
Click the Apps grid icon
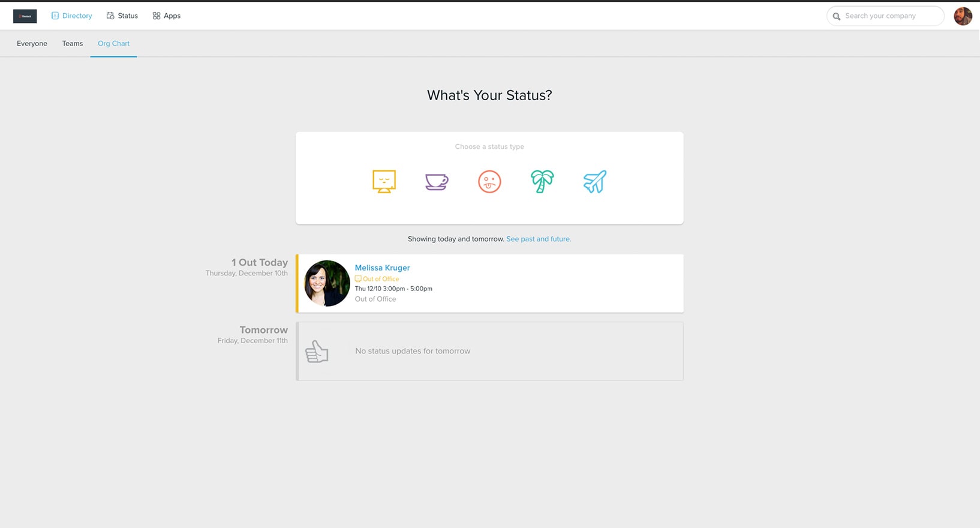(157, 16)
